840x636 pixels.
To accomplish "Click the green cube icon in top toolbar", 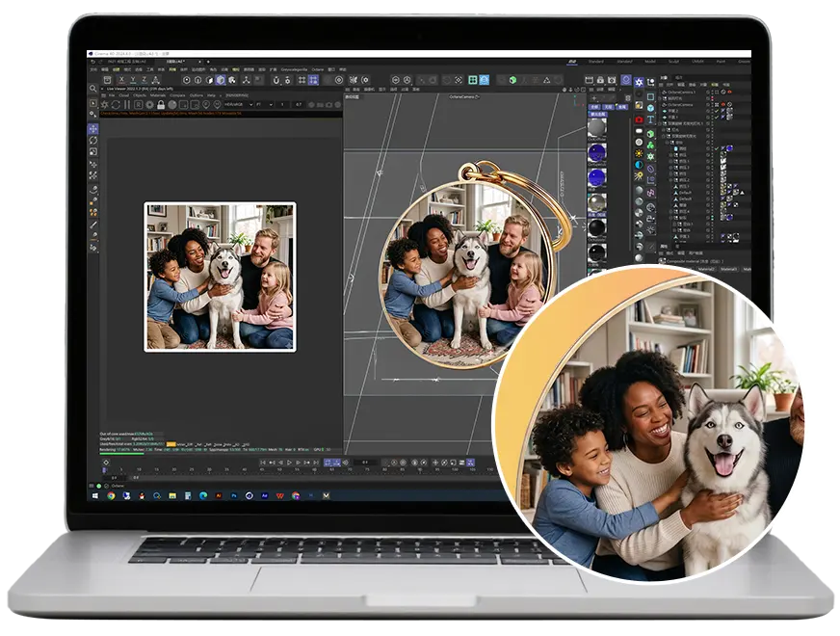I will tap(512, 80).
